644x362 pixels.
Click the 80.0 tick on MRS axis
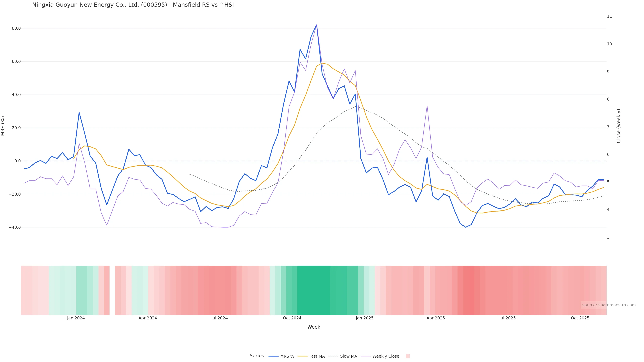coord(16,28)
